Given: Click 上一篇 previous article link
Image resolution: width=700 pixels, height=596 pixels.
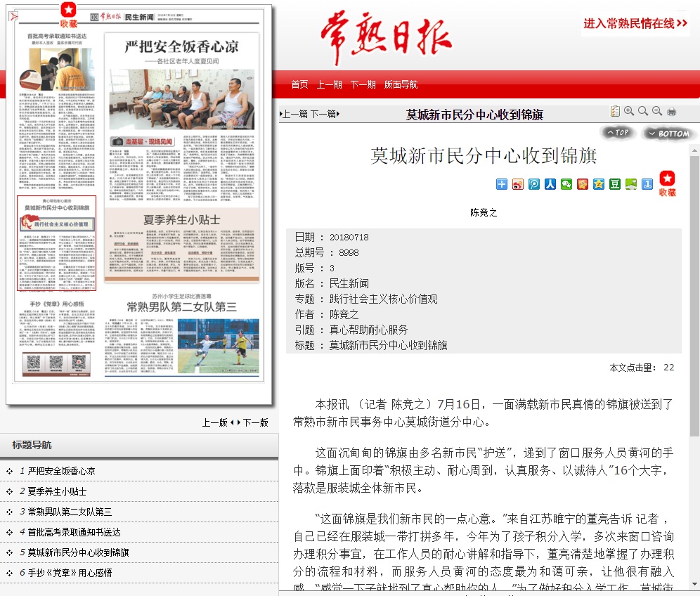Looking at the screenshot, I should (x=294, y=115).
